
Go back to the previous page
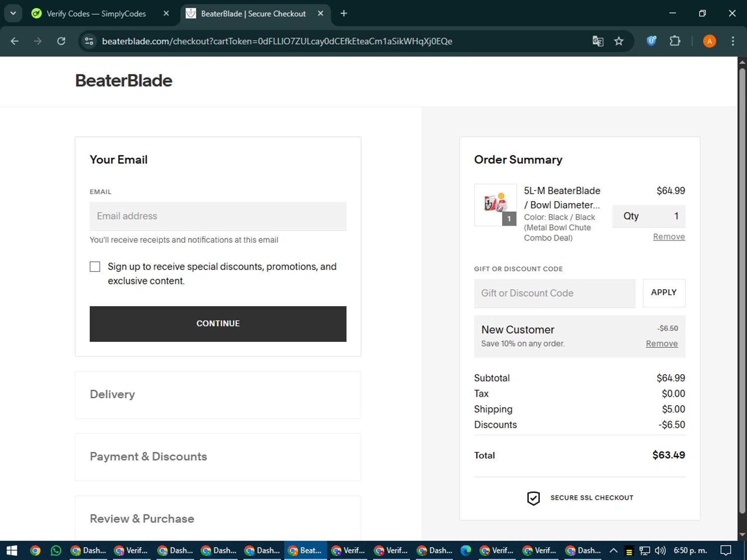14,41
